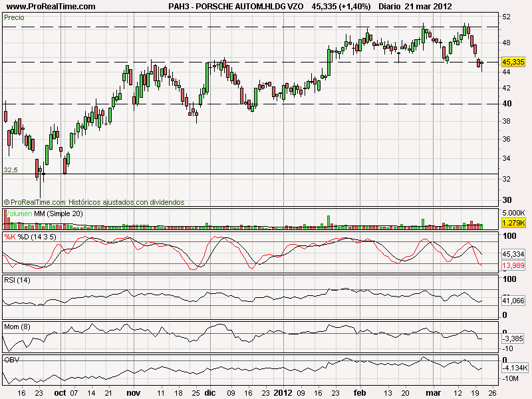Click the 45,335 (+1,40%) quote in header

pos(341,6)
